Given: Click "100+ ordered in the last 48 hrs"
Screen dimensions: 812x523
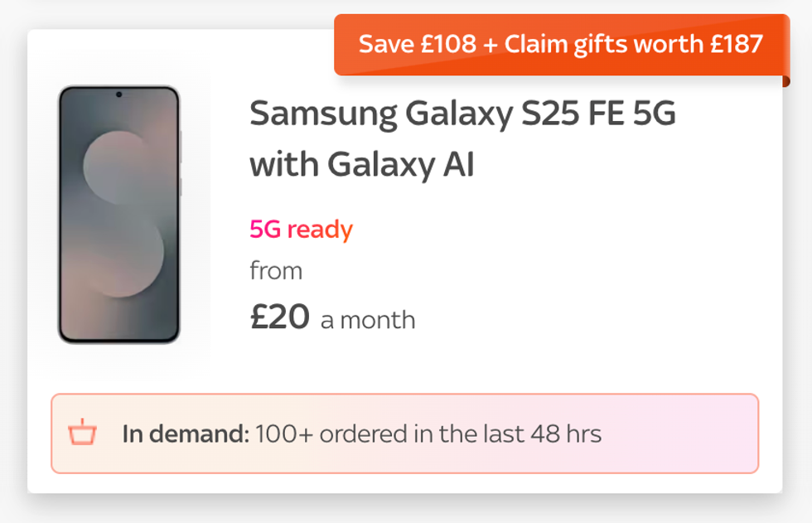Looking at the screenshot, I should (428, 433).
